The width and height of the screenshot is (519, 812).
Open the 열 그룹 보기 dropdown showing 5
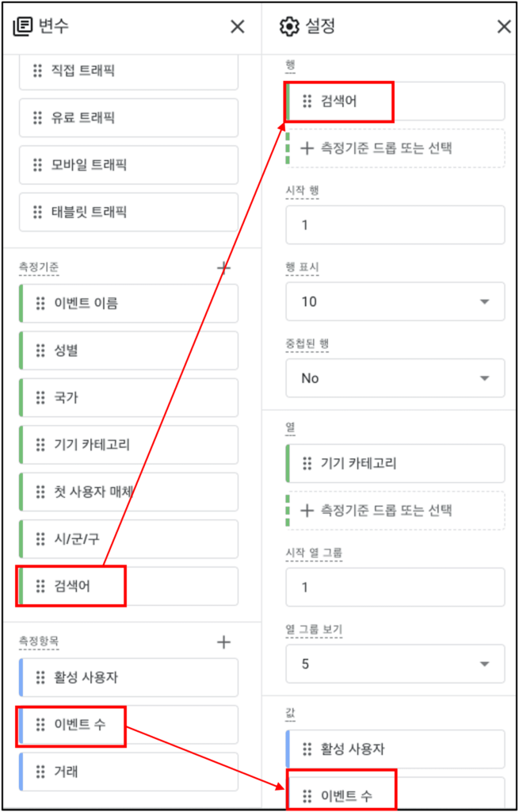[x=395, y=664]
